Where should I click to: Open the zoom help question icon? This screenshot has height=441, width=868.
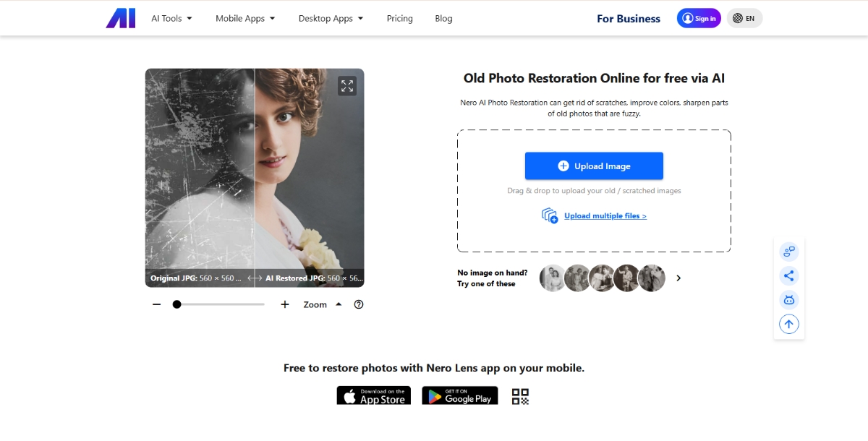(359, 304)
